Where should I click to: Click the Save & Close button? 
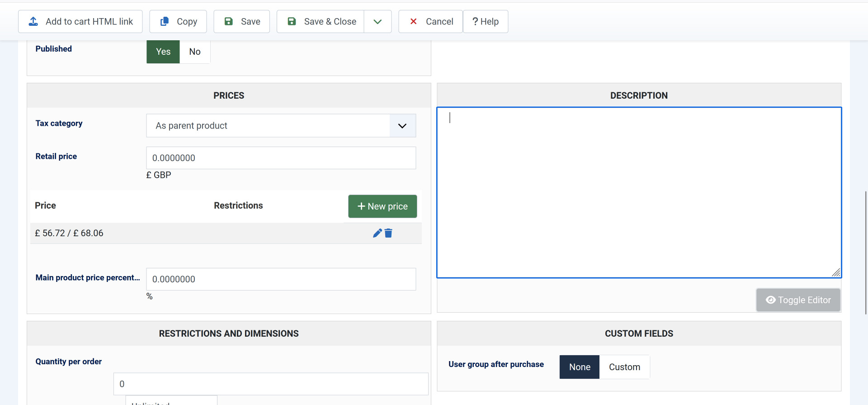[321, 22]
